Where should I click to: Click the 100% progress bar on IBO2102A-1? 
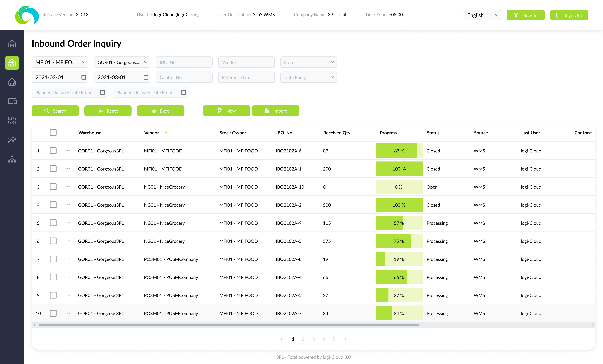(x=399, y=169)
